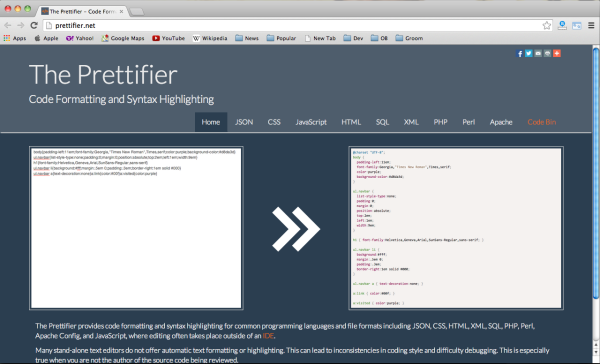Select the Home navigation tab
This screenshot has width=600, height=364.
pyautogui.click(x=211, y=122)
